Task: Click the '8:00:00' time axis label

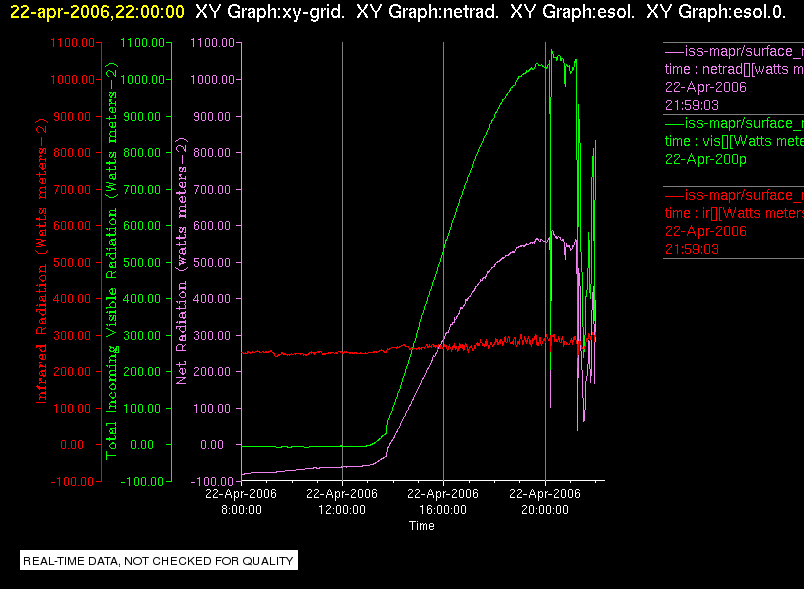Action: [x=241, y=510]
